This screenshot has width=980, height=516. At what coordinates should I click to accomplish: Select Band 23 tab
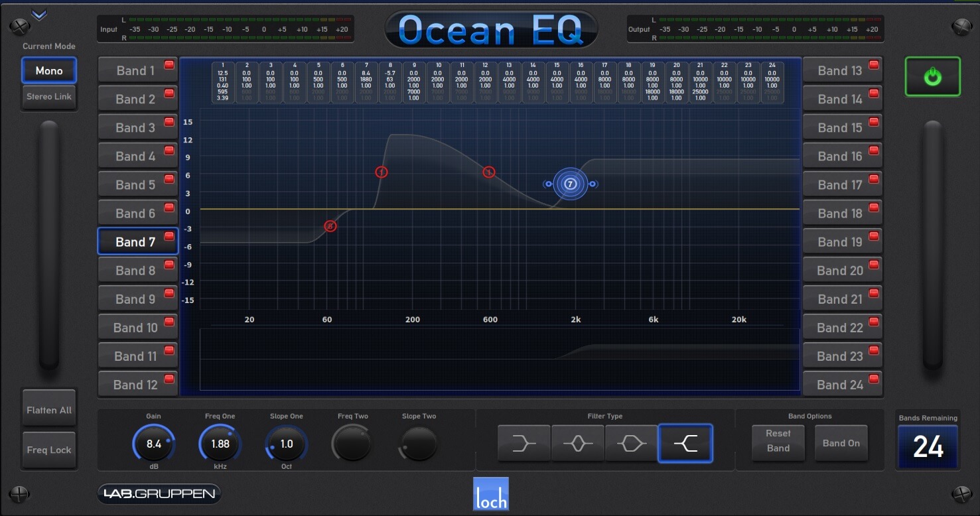point(843,355)
